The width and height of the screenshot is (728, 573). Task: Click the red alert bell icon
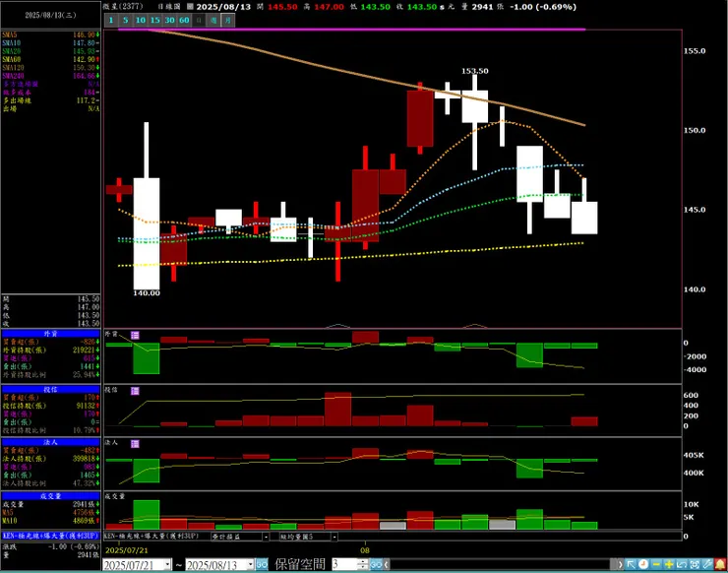click(x=720, y=564)
